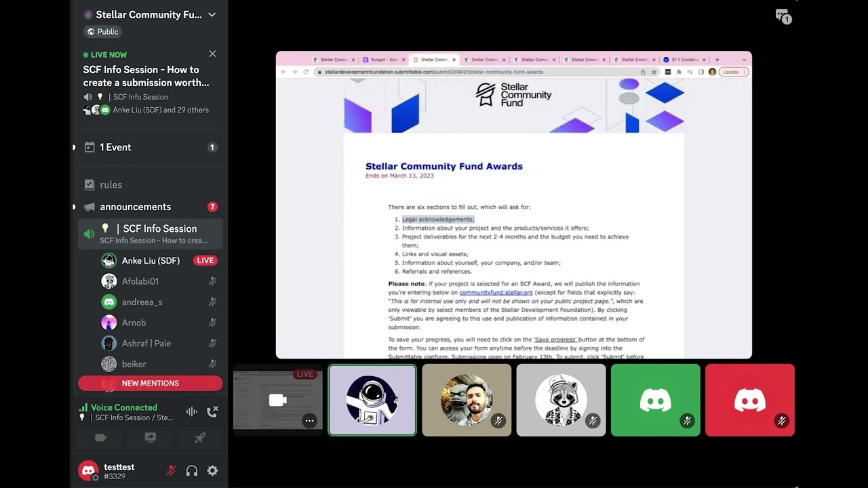868x488 pixels.
Task: Bookmark the page with star icon
Action: [x=654, y=72]
